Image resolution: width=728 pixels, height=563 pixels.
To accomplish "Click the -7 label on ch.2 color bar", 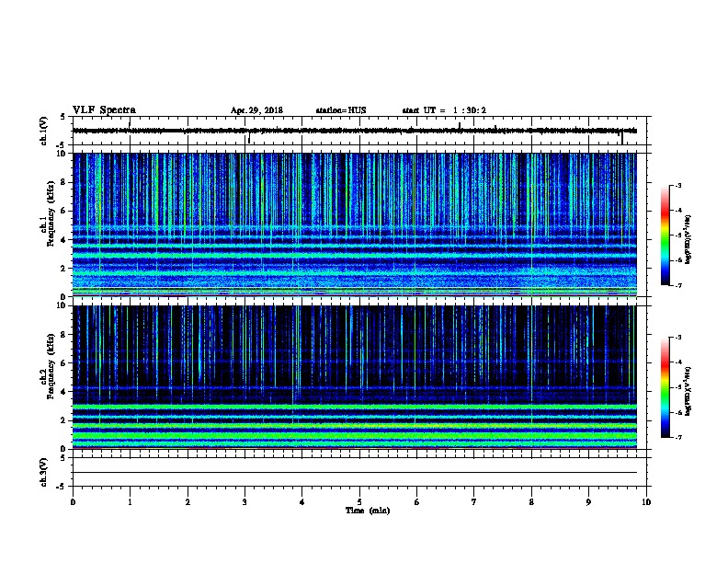I will (x=677, y=438).
